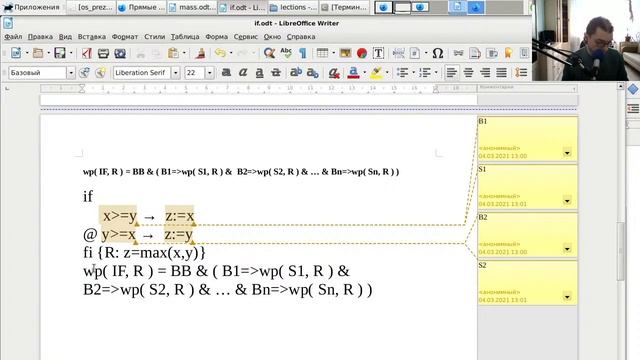Switch to lections window in taskbar
Image resolution: width=640 pixels, height=360 pixels.
[293, 7]
